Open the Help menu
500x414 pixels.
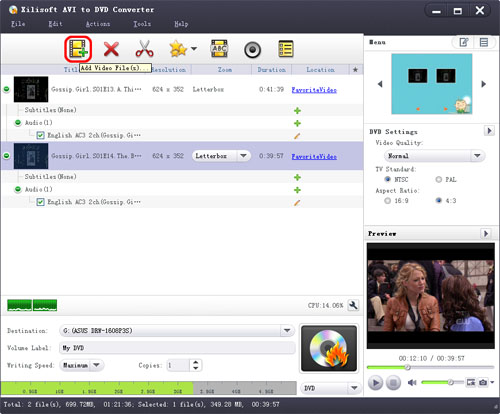pos(181,24)
